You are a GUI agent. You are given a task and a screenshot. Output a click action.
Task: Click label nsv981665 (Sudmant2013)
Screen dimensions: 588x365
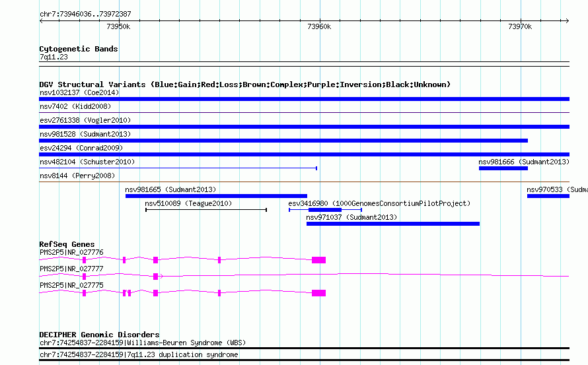[170, 189]
